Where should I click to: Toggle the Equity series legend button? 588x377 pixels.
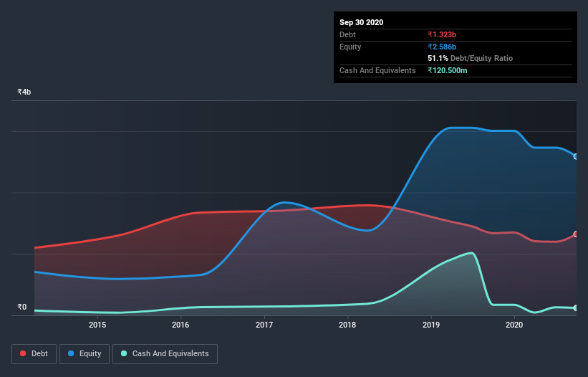tap(85, 354)
